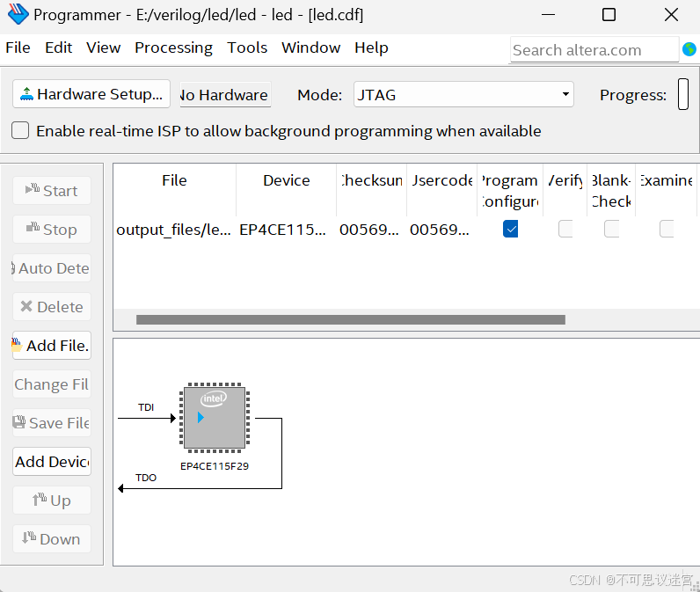This screenshot has height=592, width=700.
Task: Expand the JTAG Mode dropdown
Action: [x=463, y=94]
